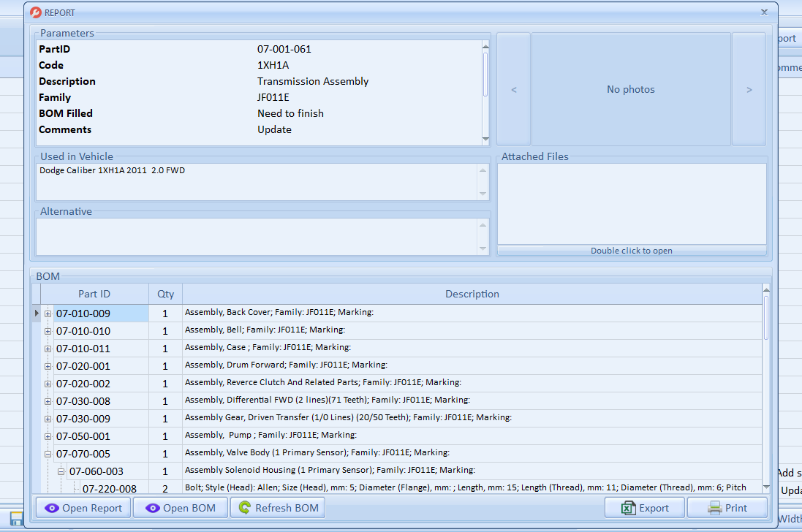Image resolution: width=802 pixels, height=532 pixels.
Task: Click 'Need to finish' BOM Filled value
Action: click(290, 113)
